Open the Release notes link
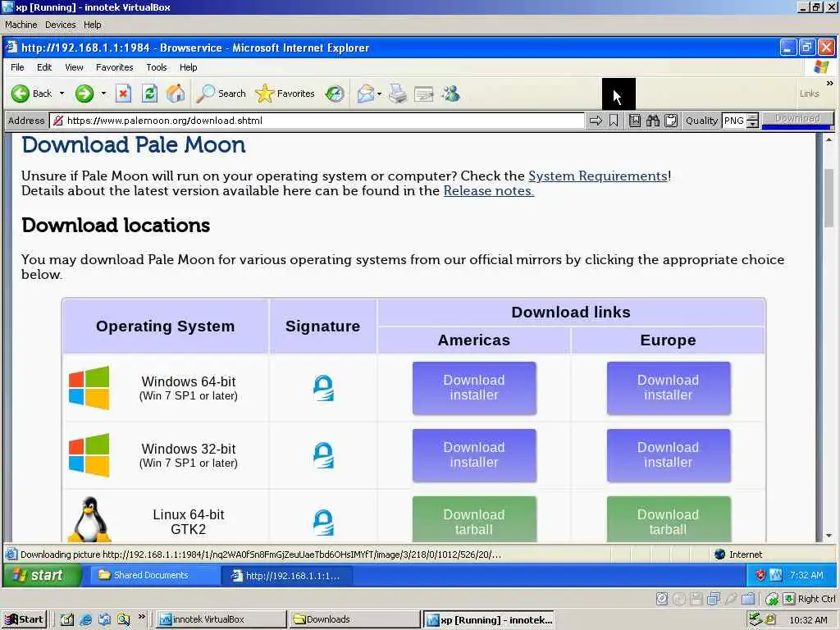Screen dimensions: 840x630 pos(489,191)
